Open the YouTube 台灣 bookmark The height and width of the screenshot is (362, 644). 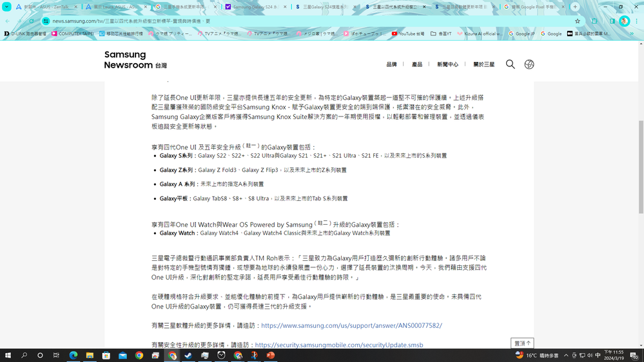(x=408, y=33)
